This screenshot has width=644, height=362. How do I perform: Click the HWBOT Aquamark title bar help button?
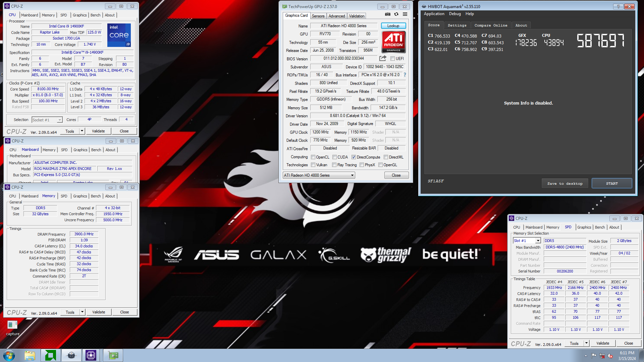pyautogui.click(x=618, y=6)
